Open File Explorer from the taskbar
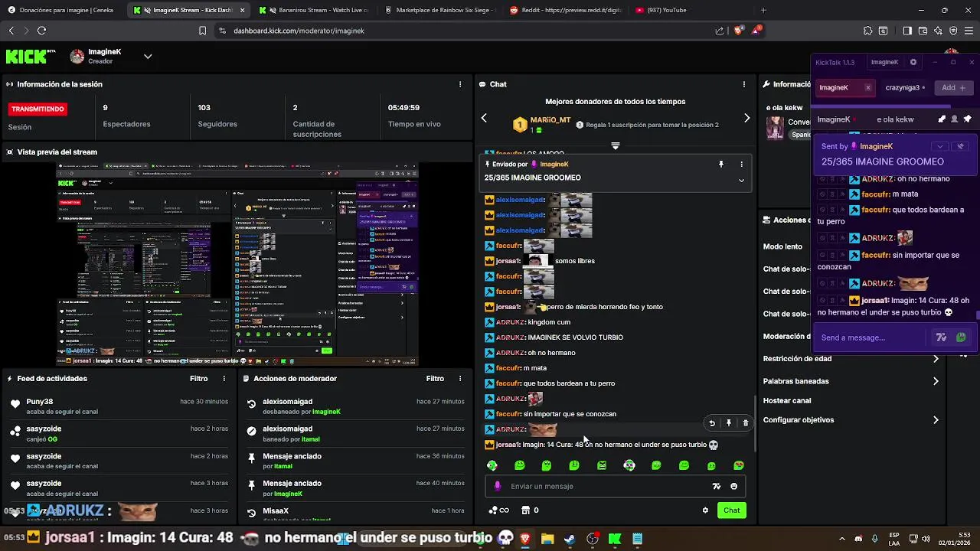The width and height of the screenshot is (980, 551). (x=547, y=539)
